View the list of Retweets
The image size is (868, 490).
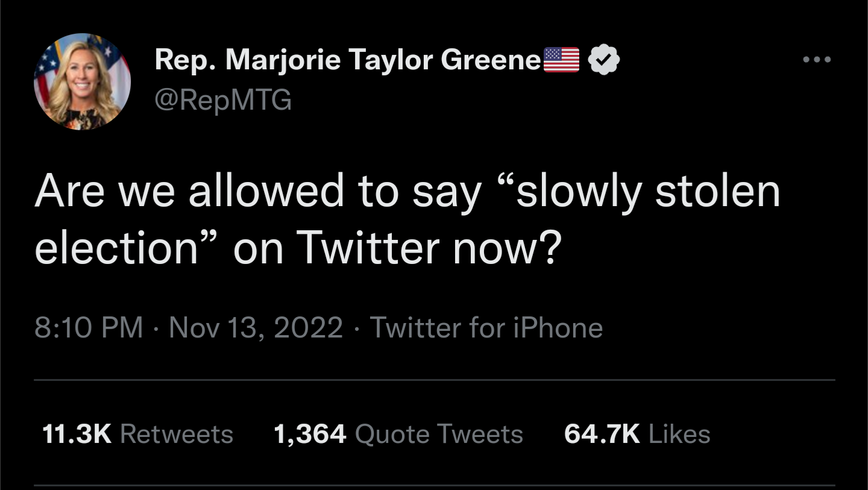tap(177, 434)
